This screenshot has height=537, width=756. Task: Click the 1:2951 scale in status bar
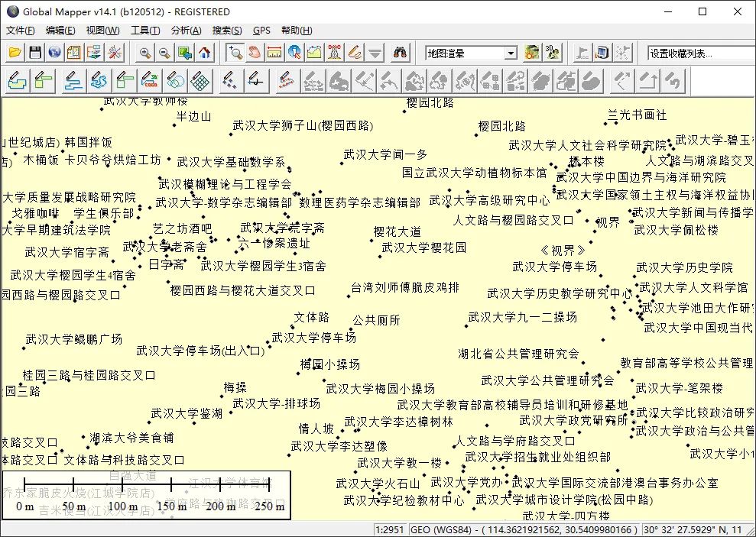tap(390, 530)
